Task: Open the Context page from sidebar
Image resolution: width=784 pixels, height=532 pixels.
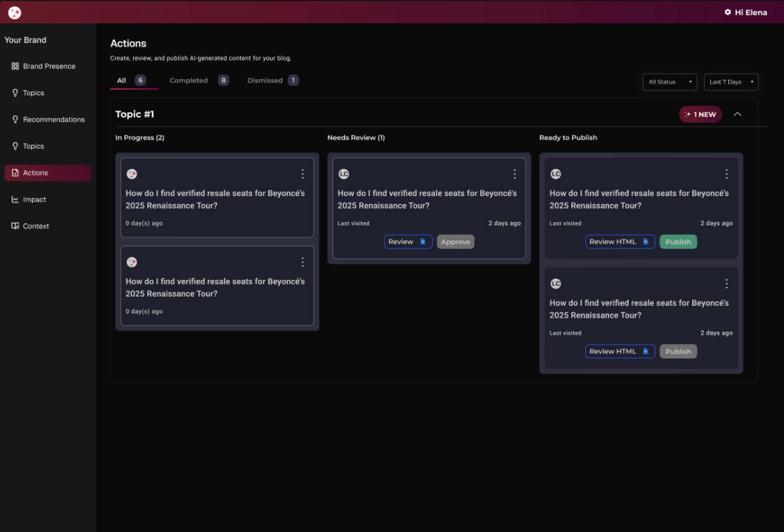Action: pos(35,225)
